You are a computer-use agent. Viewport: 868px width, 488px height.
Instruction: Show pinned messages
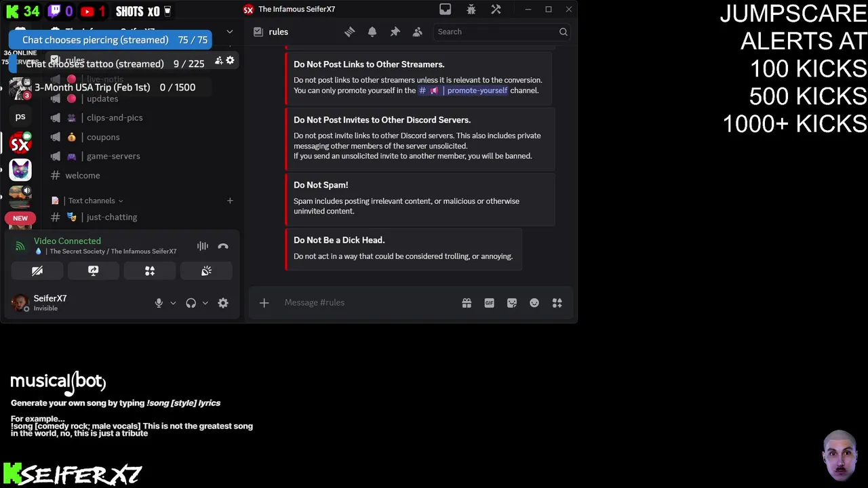pyautogui.click(x=395, y=32)
